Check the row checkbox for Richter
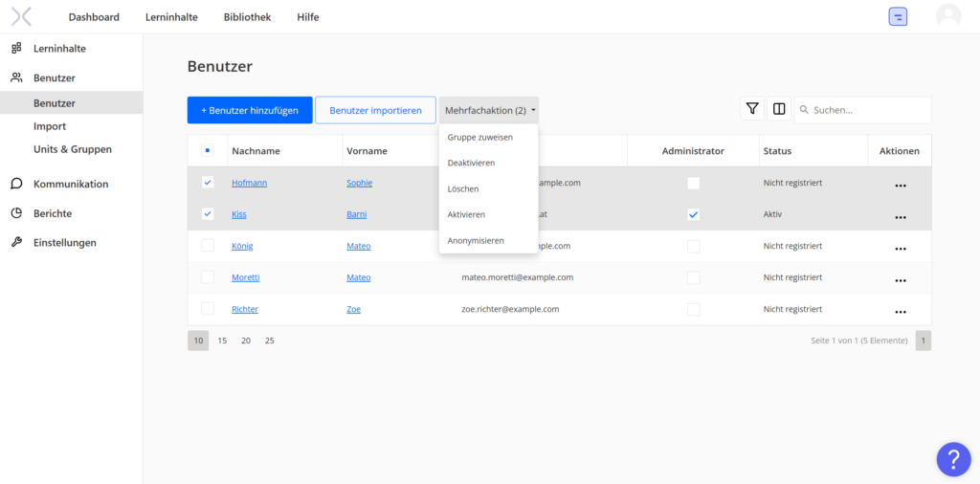Image resolution: width=980 pixels, height=484 pixels. tap(208, 309)
